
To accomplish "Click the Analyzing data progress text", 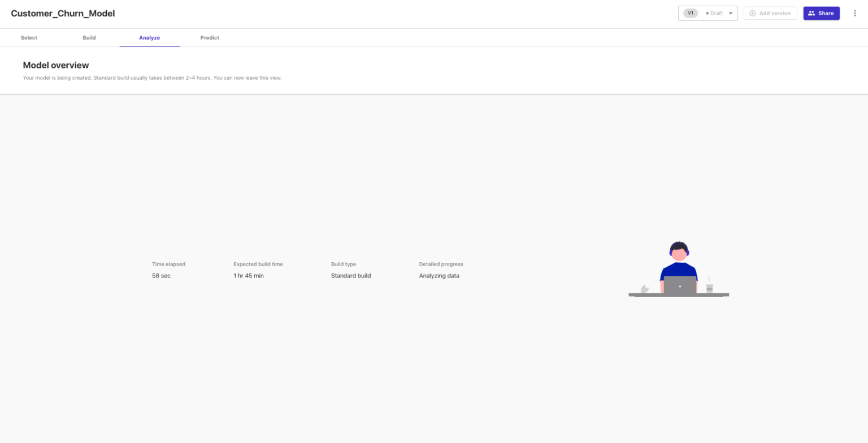I will [x=440, y=276].
